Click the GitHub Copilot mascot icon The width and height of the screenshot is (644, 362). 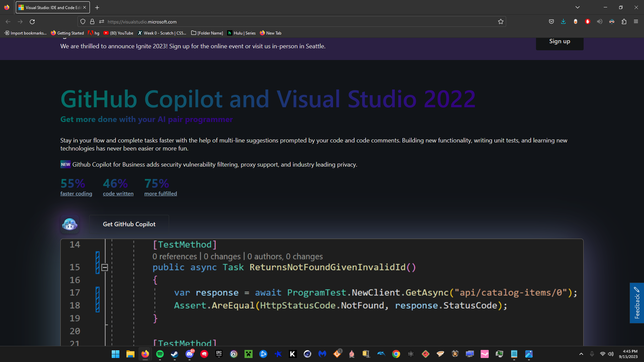click(70, 224)
